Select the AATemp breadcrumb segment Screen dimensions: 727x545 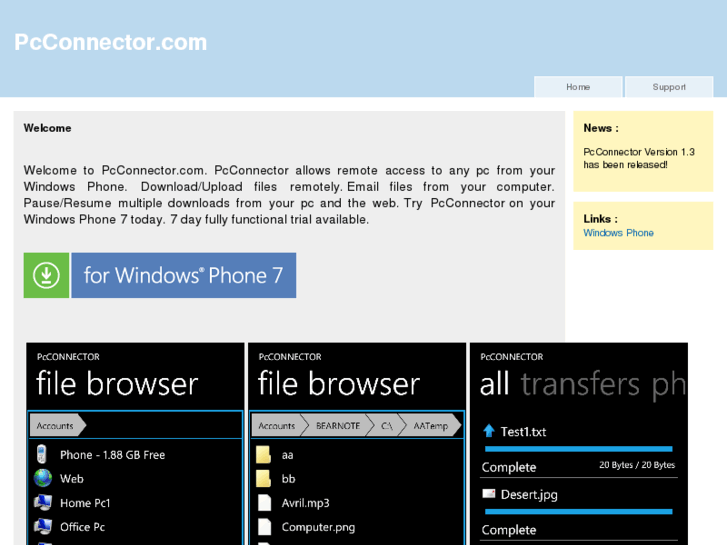coord(431,425)
